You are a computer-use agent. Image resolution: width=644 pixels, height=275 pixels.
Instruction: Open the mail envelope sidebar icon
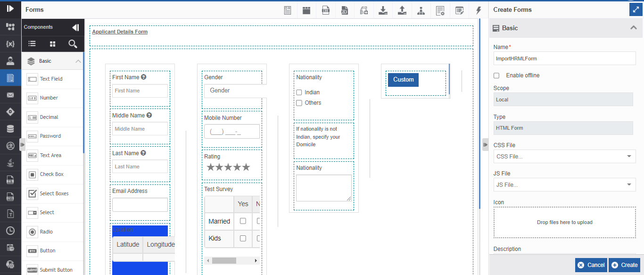pyautogui.click(x=10, y=95)
